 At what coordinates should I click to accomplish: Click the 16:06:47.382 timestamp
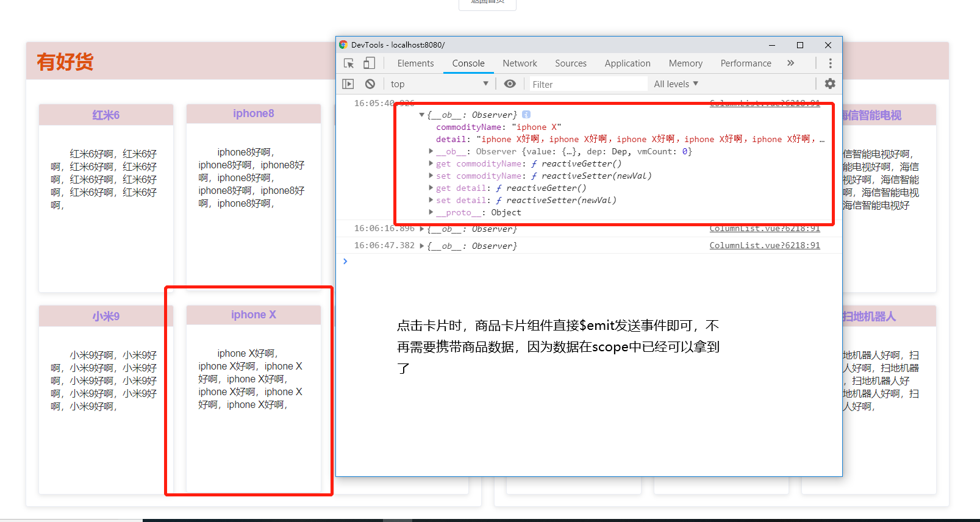pos(384,245)
